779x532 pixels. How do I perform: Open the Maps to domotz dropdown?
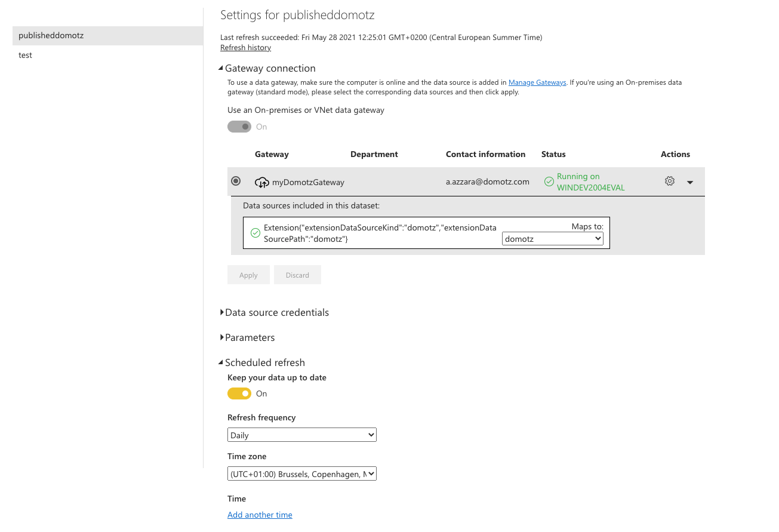point(553,239)
